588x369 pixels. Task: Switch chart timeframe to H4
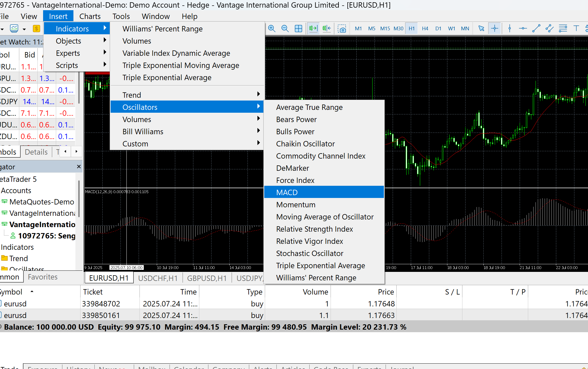[425, 29]
